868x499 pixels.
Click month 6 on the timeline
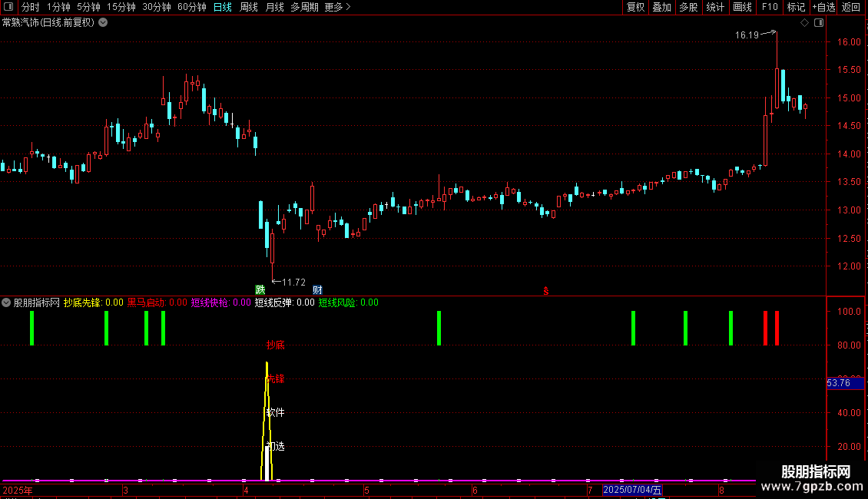coord(475,490)
